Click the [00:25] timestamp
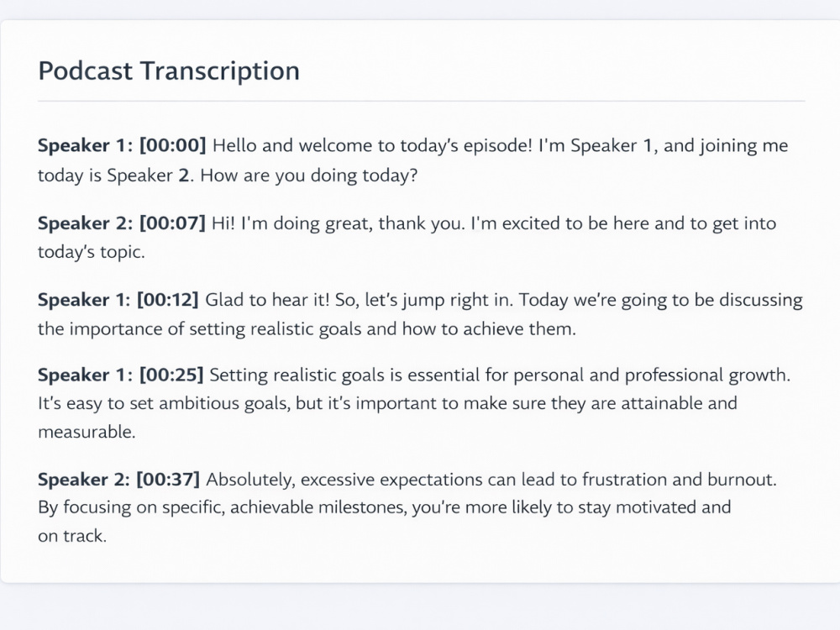The width and height of the screenshot is (840, 630). 171,375
